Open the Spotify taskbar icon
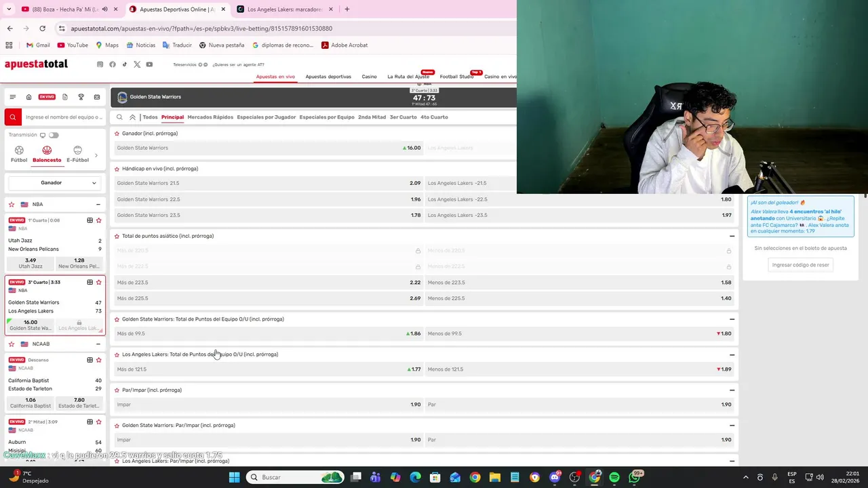 614,477
